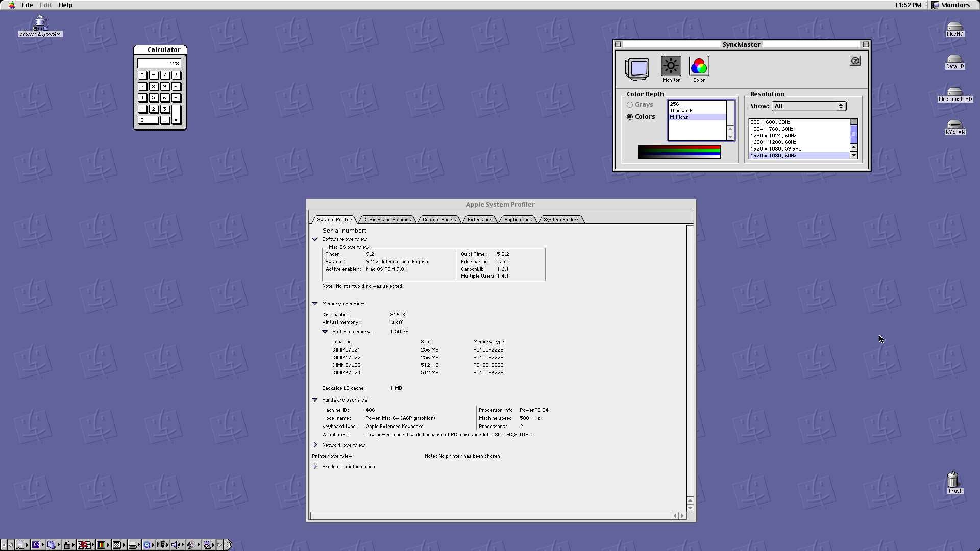The width and height of the screenshot is (980, 551).
Task: Expand the Production information section
Action: click(315, 467)
